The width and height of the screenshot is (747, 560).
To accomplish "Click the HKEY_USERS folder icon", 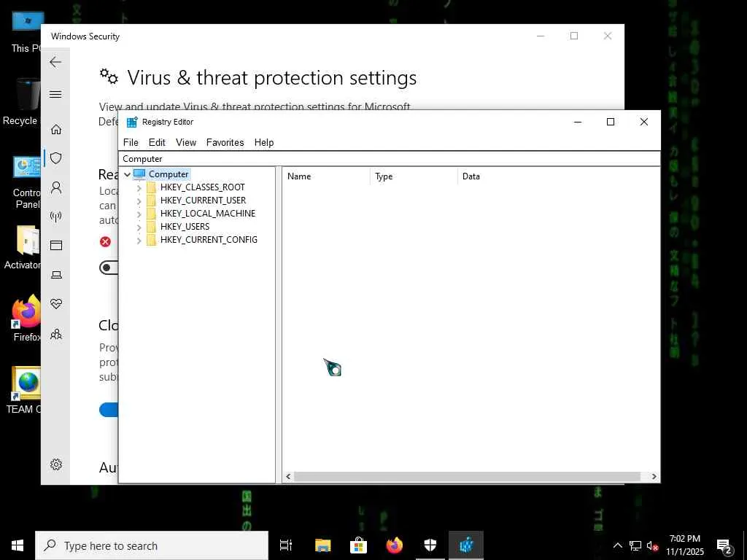I will click(x=152, y=227).
